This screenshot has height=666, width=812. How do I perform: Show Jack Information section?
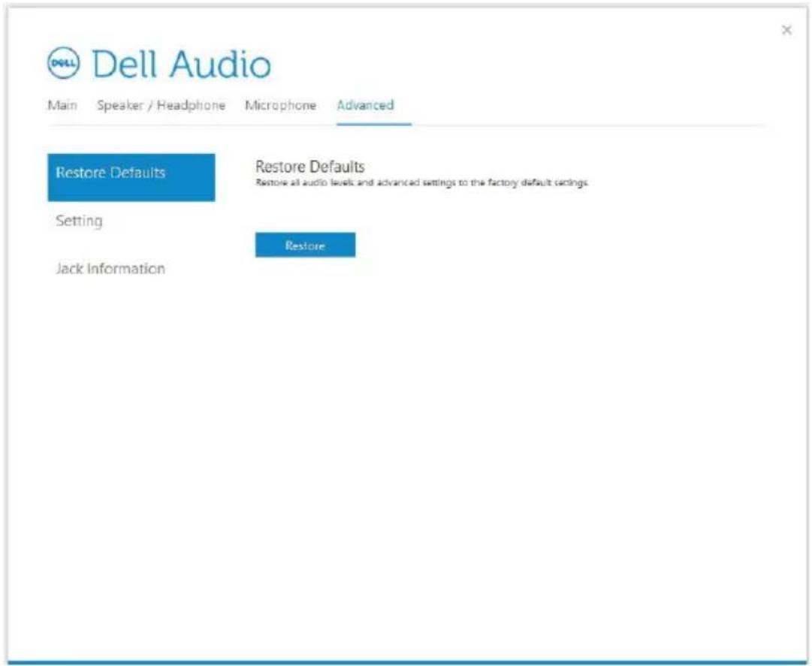click(x=110, y=269)
